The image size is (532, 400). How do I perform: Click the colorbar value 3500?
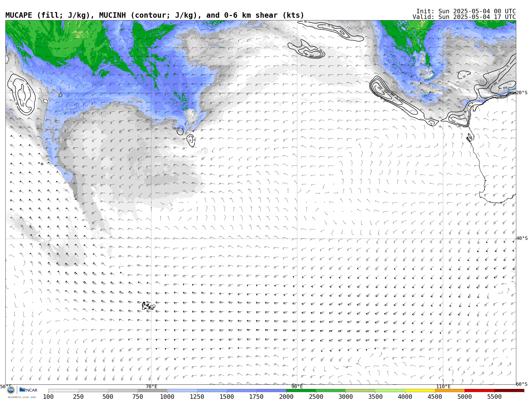coord(375,397)
